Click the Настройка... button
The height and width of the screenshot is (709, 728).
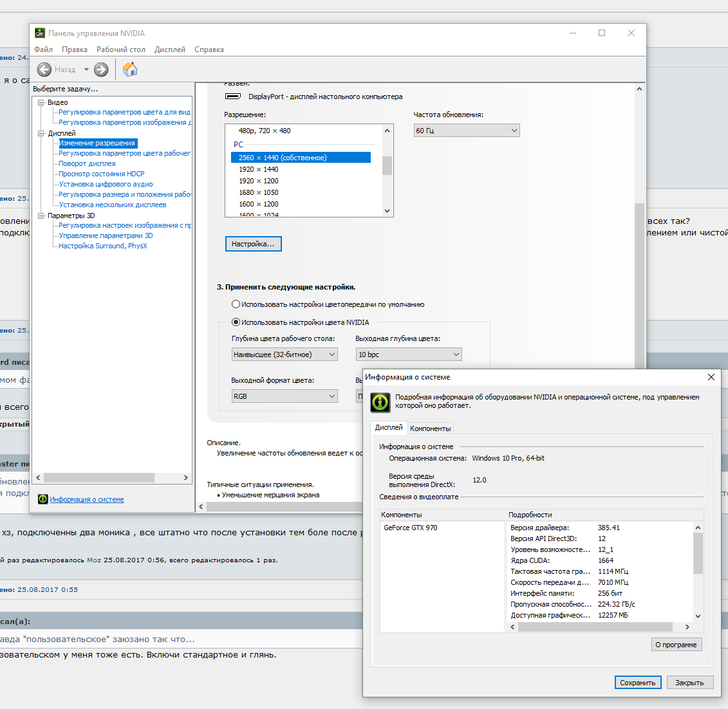[253, 244]
